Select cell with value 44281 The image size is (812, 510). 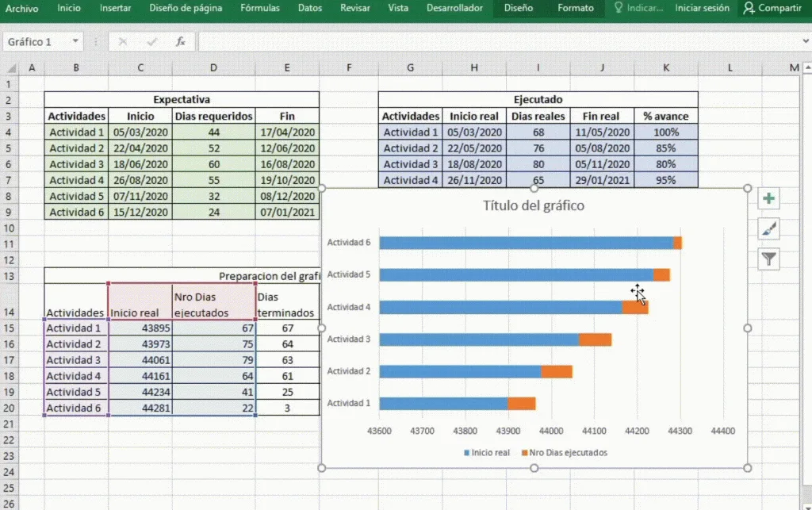(x=140, y=408)
